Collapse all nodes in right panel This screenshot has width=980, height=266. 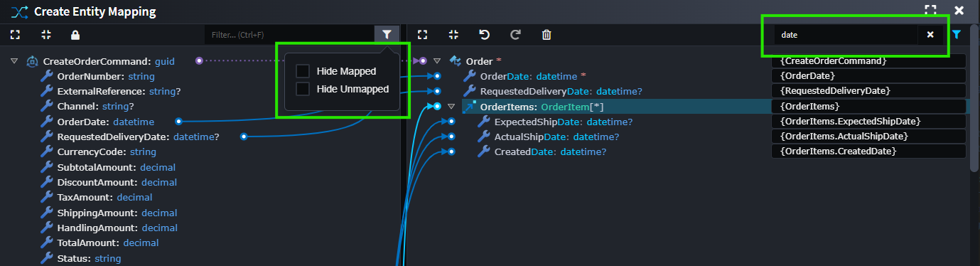click(x=453, y=34)
